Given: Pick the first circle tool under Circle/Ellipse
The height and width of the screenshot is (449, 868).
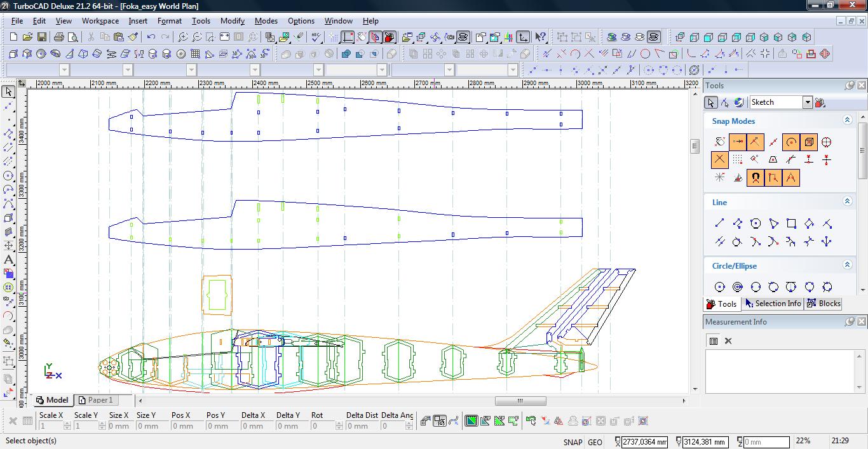Looking at the screenshot, I should coord(719,287).
